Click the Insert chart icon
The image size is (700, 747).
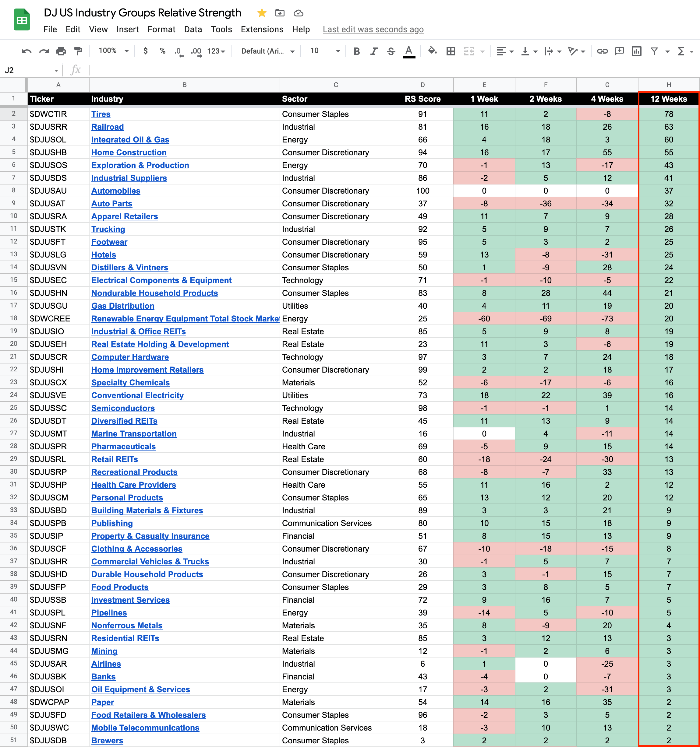click(x=636, y=51)
